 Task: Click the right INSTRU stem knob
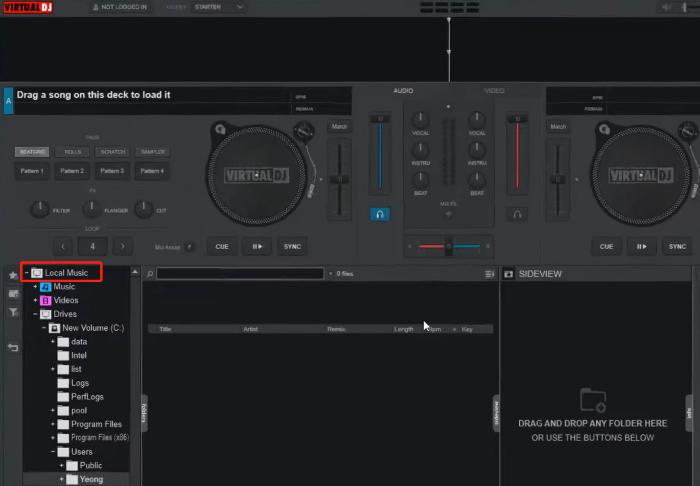(x=477, y=150)
